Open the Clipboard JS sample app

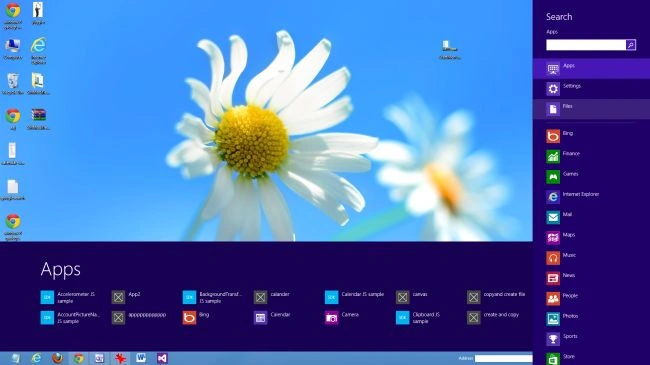(x=418, y=318)
